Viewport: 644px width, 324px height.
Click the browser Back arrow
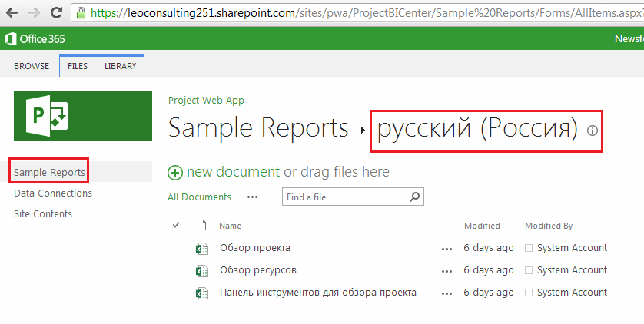pos(12,13)
